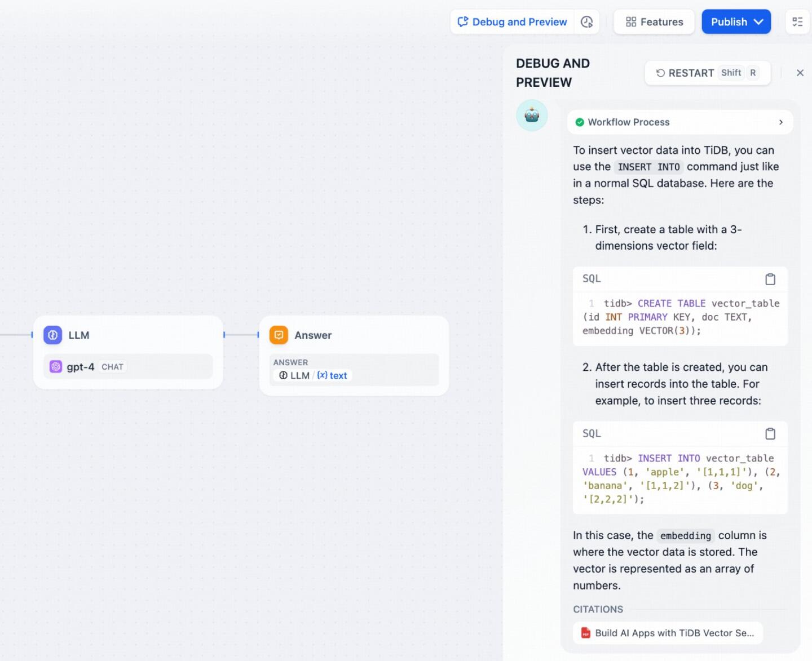Click the LLM node's left connector handle
The width and height of the screenshot is (812, 661).
(32, 335)
